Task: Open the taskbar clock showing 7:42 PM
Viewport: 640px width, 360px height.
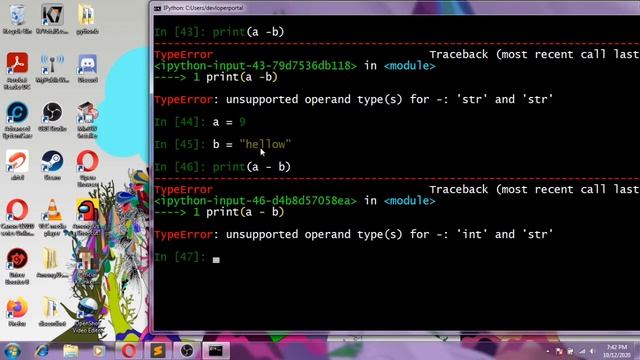Action: (x=617, y=351)
